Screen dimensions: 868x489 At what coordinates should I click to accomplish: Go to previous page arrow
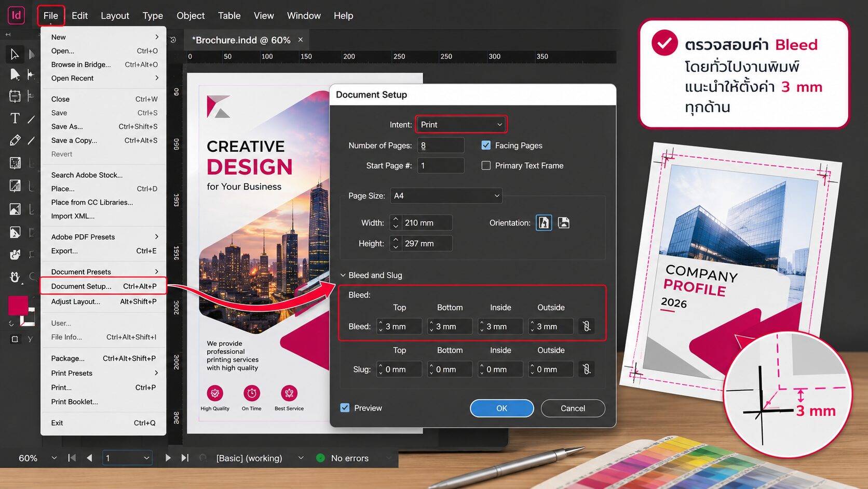[x=89, y=458]
